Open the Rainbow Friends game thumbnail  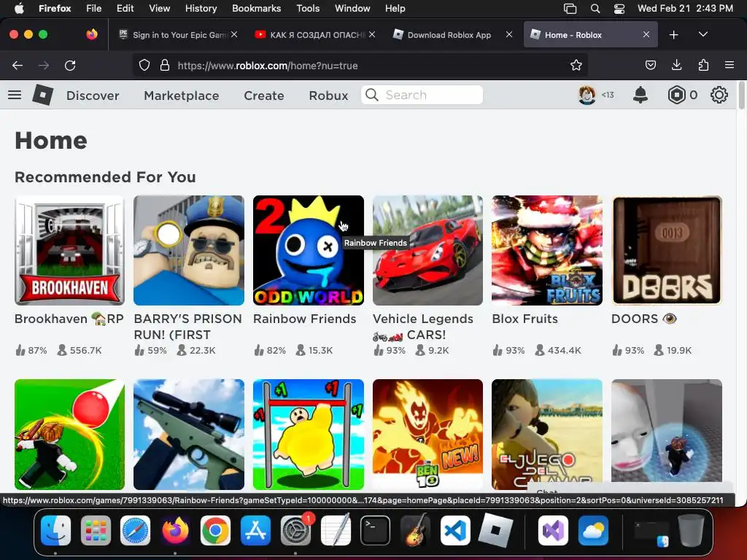[x=309, y=250]
